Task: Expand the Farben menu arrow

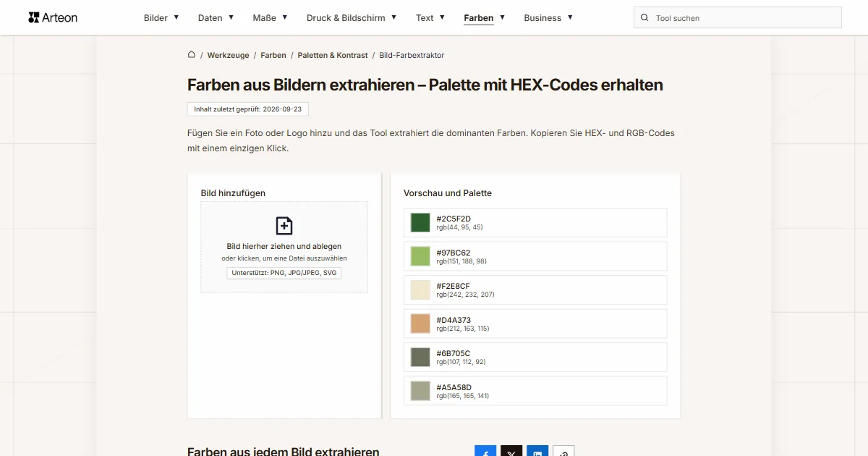Action: click(x=503, y=17)
